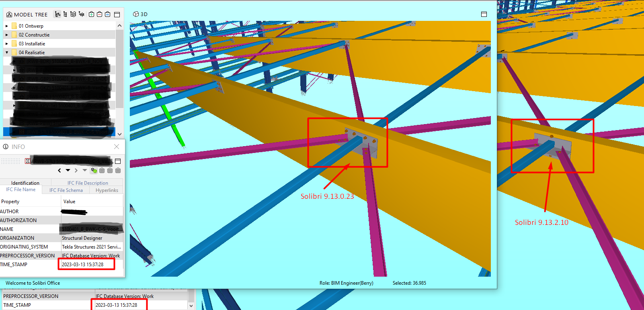This screenshot has height=310, width=644.
Task: Maximize the INFO panel
Action: [x=118, y=161]
